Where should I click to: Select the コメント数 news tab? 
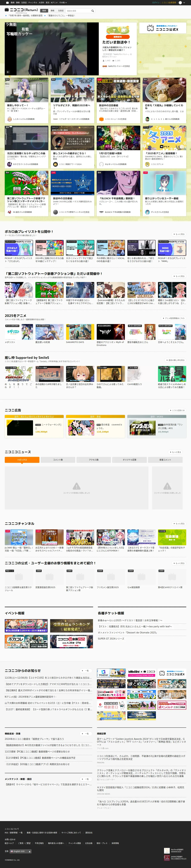point(58,460)
